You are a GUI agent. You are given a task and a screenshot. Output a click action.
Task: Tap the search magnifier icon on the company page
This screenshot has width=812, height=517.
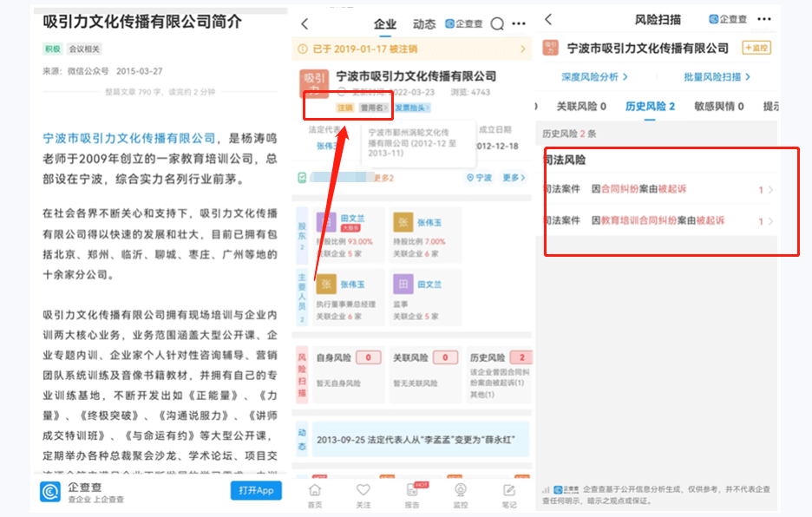click(496, 23)
